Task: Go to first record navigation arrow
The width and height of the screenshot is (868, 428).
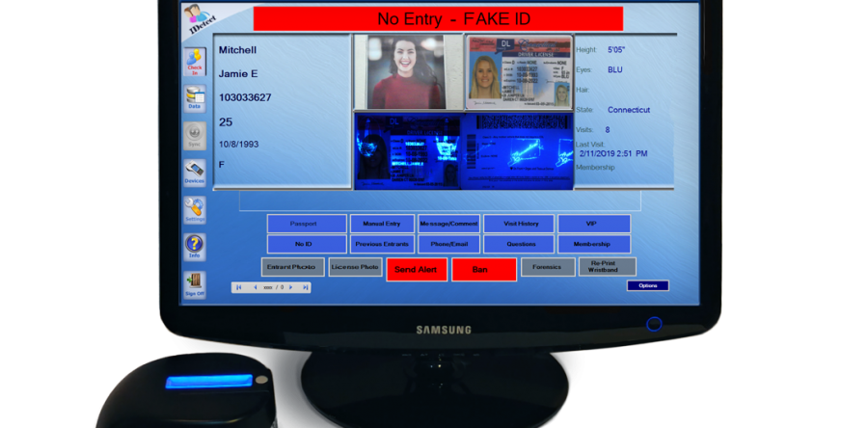Action: 238,287
